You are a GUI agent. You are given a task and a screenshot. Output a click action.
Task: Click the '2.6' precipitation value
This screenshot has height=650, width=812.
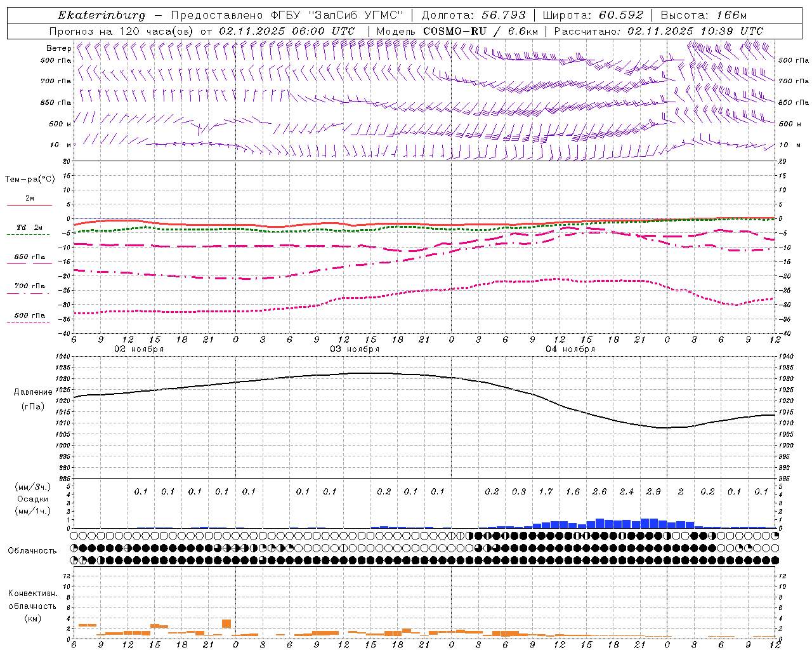tap(599, 491)
